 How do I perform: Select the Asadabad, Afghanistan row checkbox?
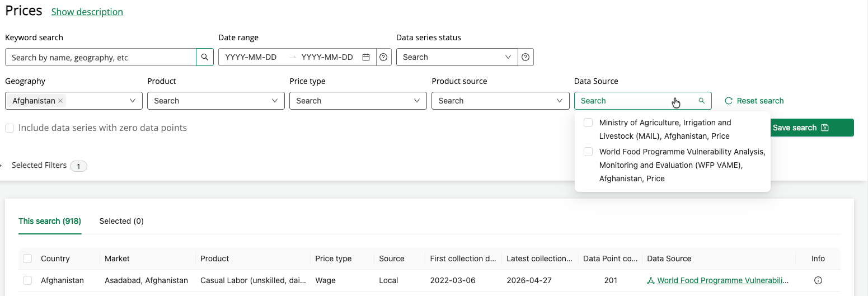click(27, 280)
